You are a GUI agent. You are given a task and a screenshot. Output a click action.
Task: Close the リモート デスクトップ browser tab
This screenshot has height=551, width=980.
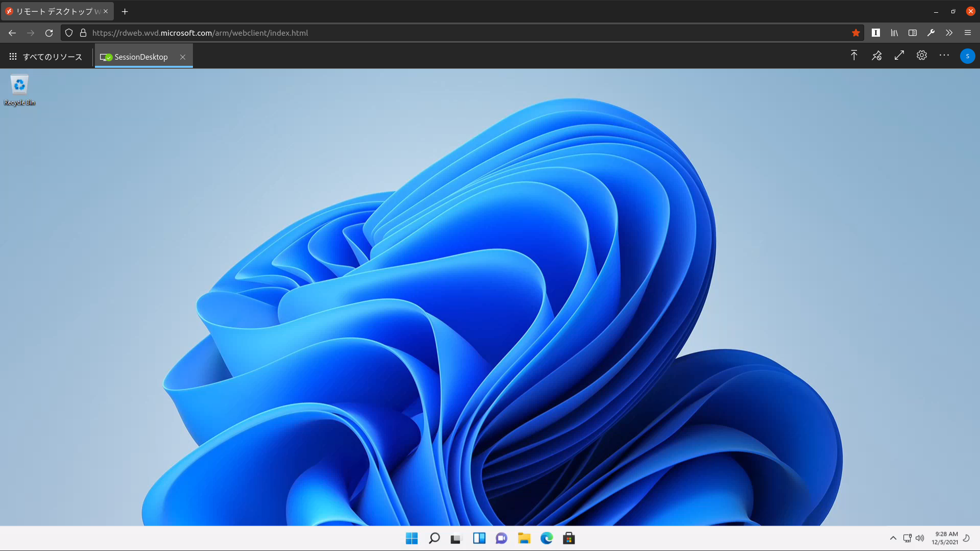click(x=106, y=11)
